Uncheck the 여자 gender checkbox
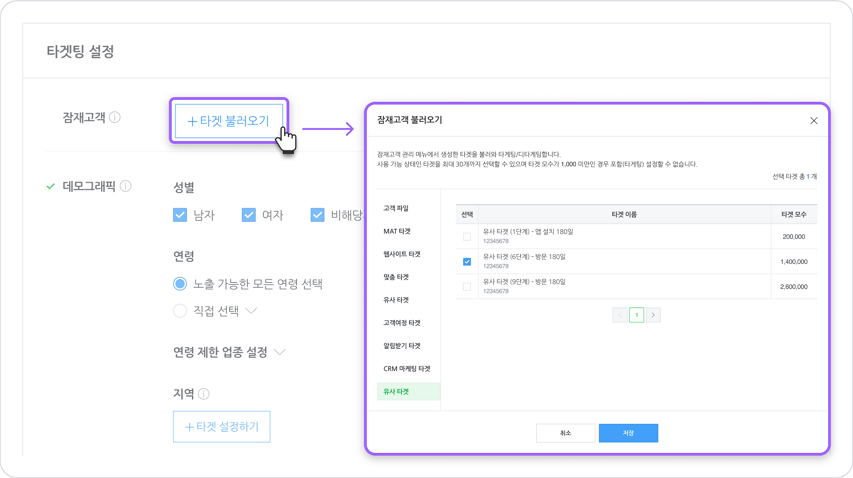Screen dimensions: 853x478 (x=249, y=215)
